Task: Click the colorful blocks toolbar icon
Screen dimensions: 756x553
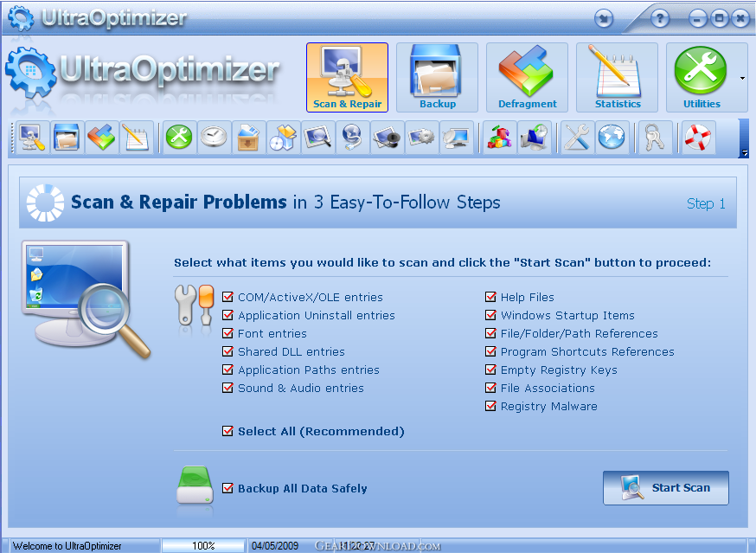Action: click(x=499, y=138)
